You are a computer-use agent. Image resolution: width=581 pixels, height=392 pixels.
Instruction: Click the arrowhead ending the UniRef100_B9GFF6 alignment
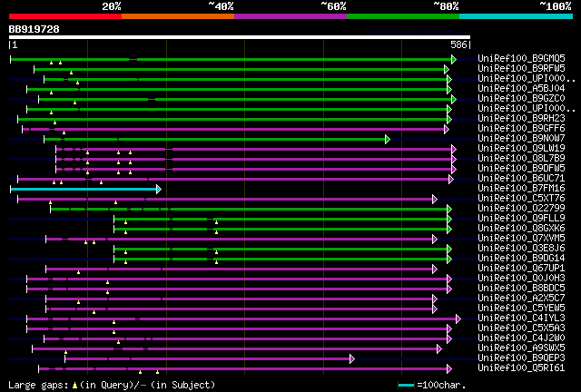[447, 130]
